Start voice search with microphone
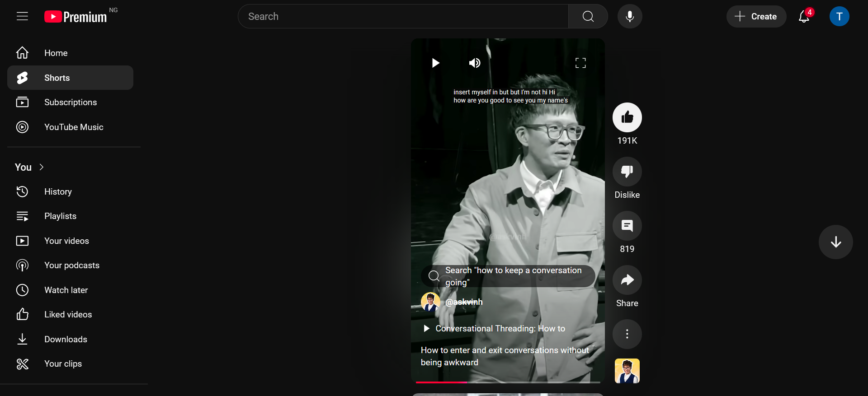868x396 pixels. 630,16
